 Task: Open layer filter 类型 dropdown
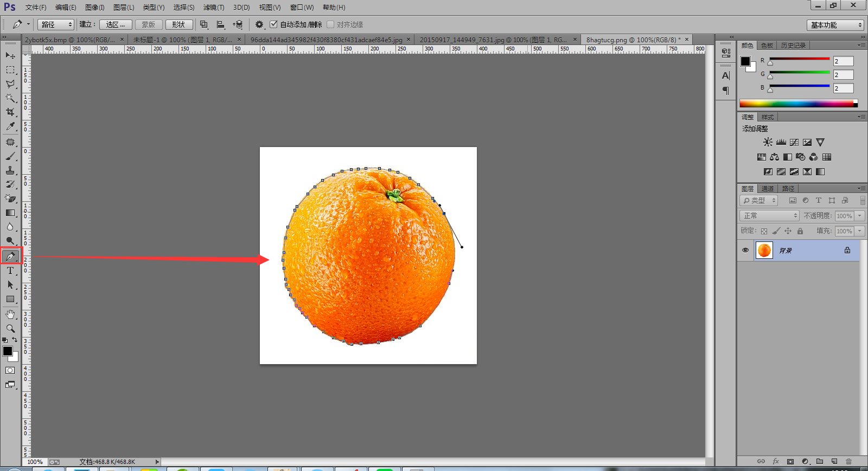[758, 200]
